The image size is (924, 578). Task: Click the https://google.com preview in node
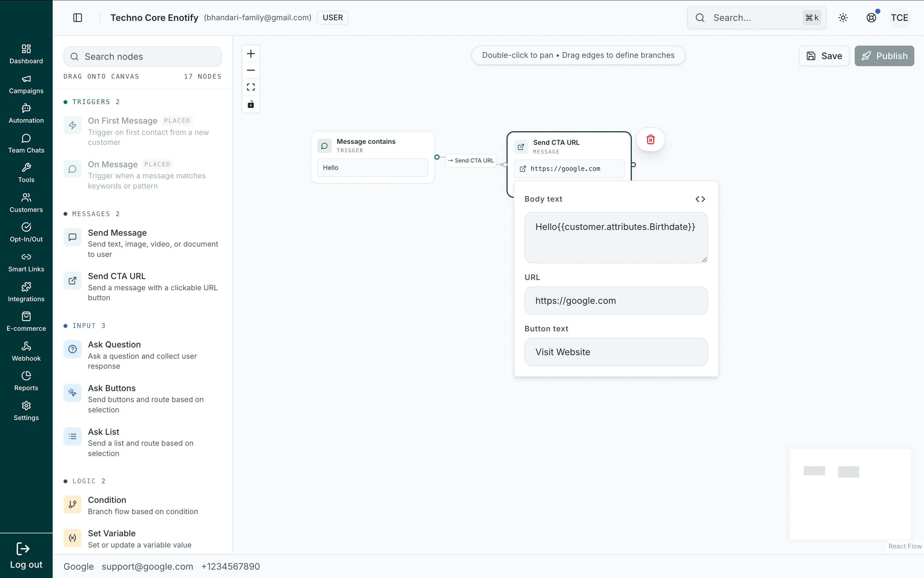[569, 169]
